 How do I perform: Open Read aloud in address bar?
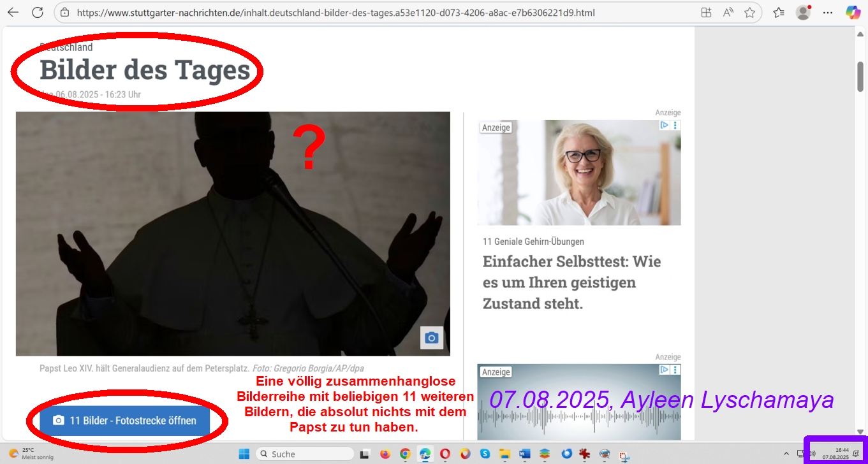(x=728, y=12)
